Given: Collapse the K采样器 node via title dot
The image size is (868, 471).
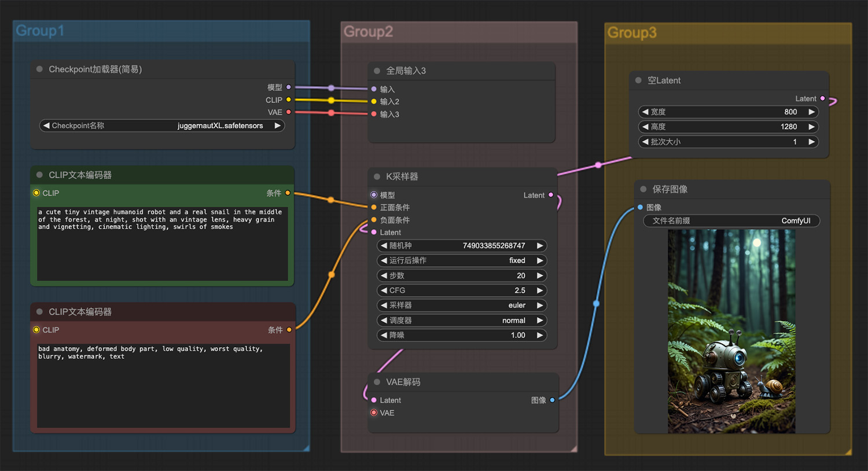Looking at the screenshot, I should pos(377,176).
